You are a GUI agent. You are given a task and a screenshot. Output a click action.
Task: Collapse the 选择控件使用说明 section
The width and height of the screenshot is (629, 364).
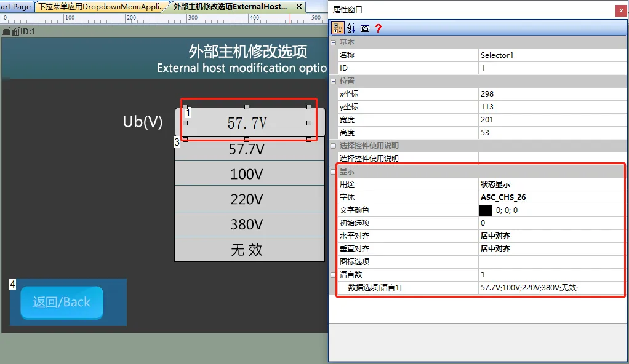pos(332,145)
